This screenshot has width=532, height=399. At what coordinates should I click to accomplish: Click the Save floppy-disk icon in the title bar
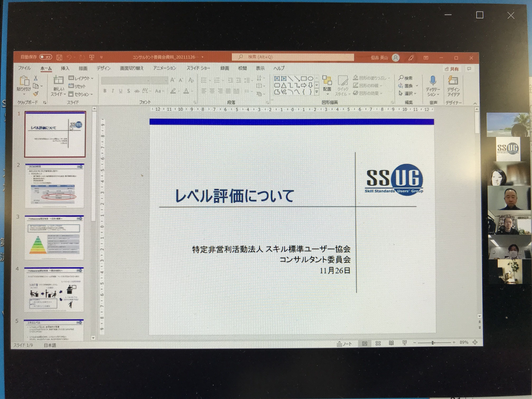pos(59,57)
